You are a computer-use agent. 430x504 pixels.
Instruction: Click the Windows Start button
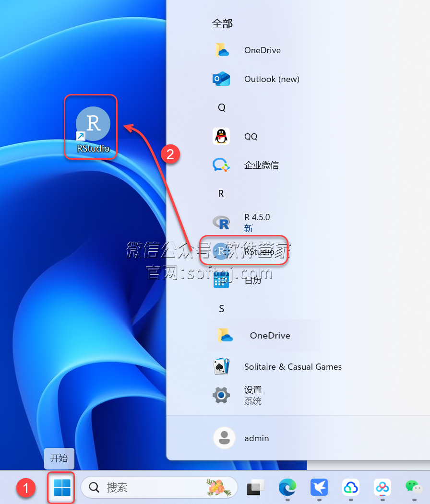[62, 487]
